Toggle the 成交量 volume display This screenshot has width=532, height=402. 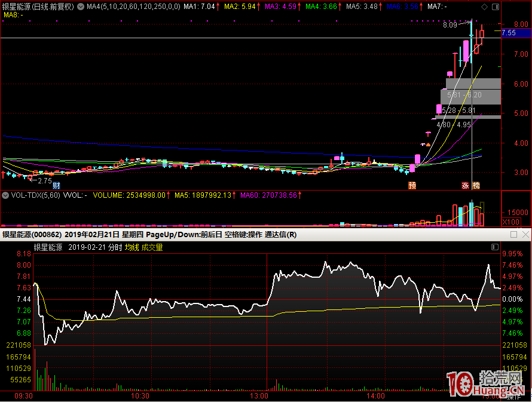click(x=151, y=247)
